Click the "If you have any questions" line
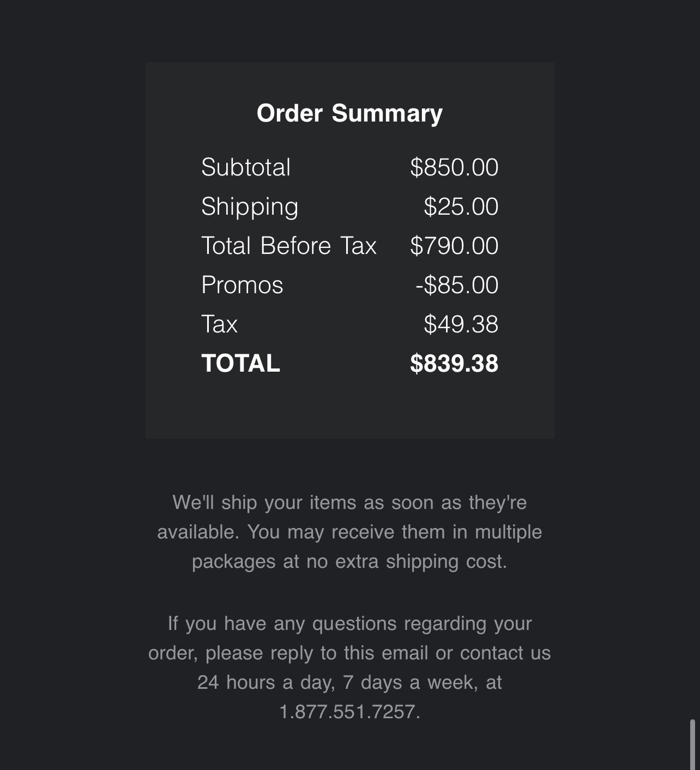 (x=349, y=623)
